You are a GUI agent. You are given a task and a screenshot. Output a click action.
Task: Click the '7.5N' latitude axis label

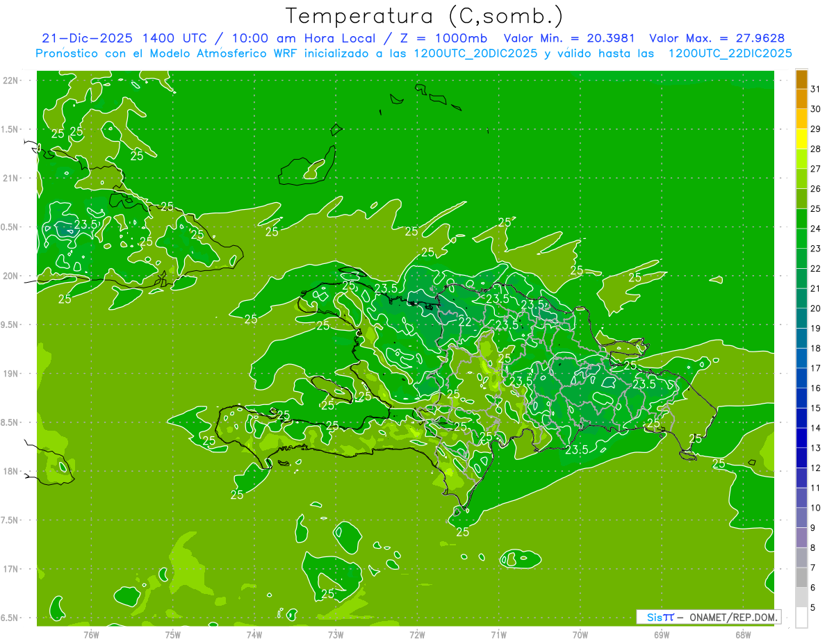(x=10, y=520)
